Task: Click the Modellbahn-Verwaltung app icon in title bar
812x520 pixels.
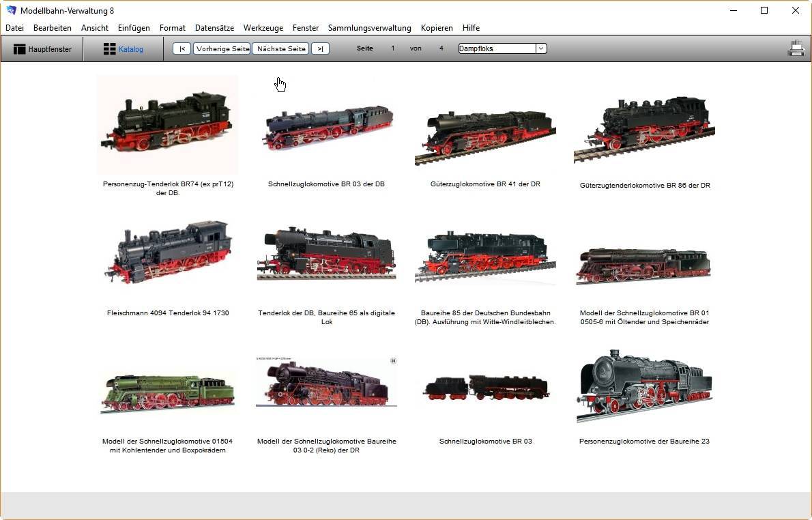Action: 11,10
